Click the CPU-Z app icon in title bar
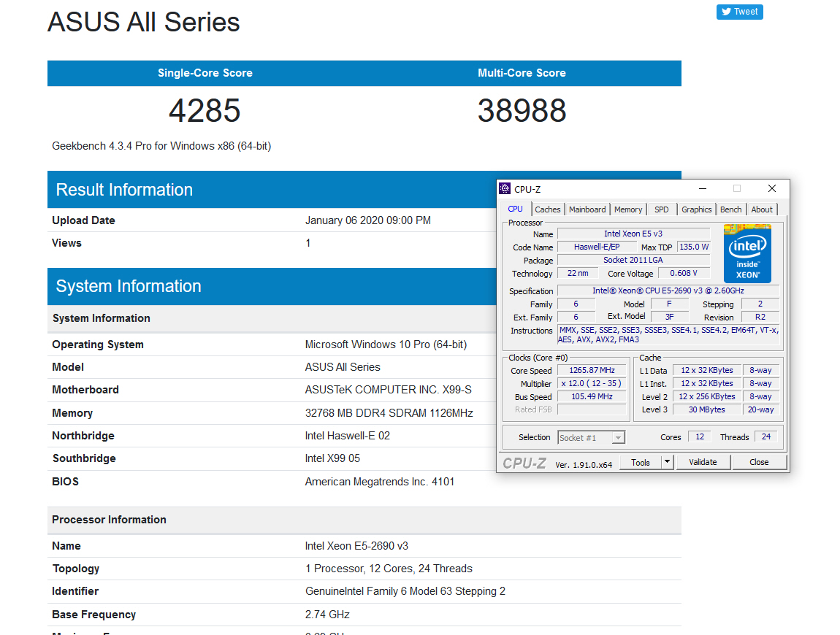This screenshot has width=840, height=635. pyautogui.click(x=505, y=188)
